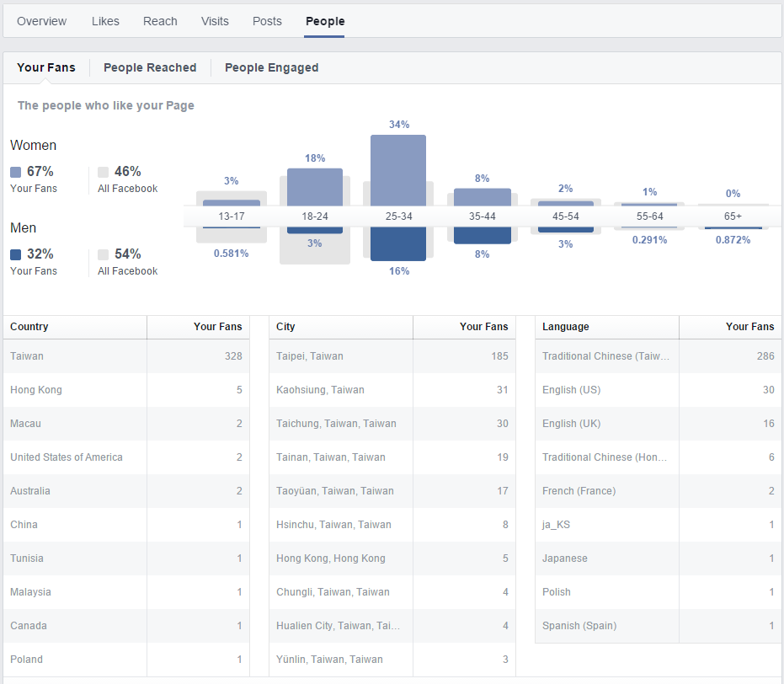Image resolution: width=784 pixels, height=684 pixels.
Task: Click the 25-34 women bar at 34%
Action: [x=398, y=168]
